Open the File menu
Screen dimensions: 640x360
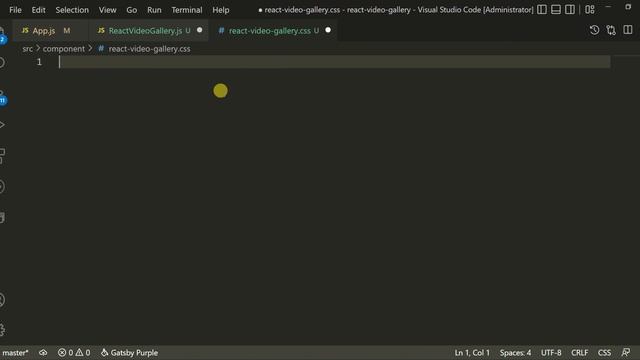(x=15, y=10)
